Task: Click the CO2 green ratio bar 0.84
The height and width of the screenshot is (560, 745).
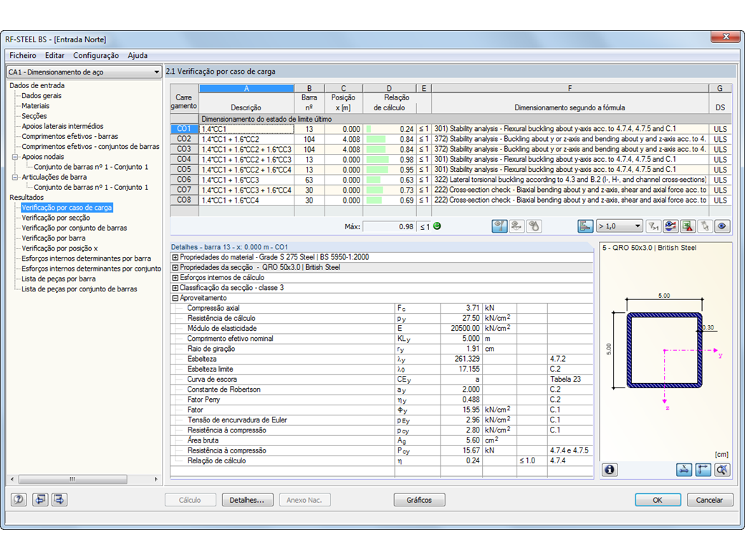Action: click(x=376, y=139)
